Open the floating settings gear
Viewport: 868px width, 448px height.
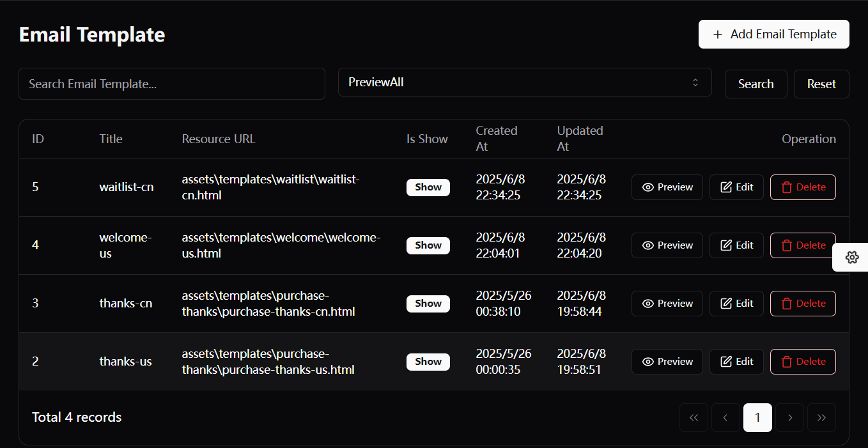tap(851, 257)
